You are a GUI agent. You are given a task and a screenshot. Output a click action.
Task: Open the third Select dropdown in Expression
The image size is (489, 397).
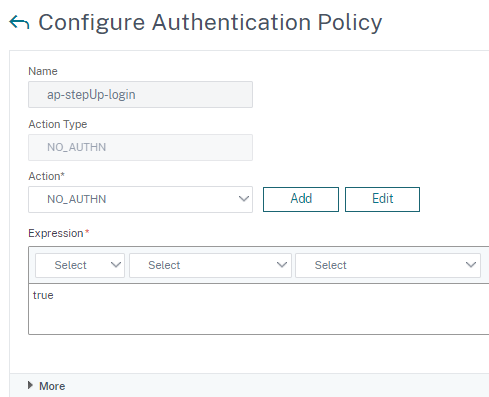(388, 265)
